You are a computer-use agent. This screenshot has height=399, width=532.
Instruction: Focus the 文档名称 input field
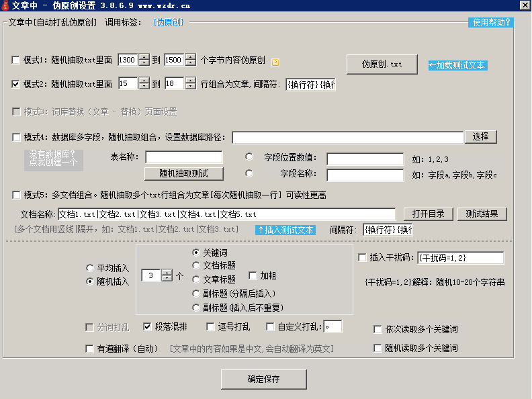pos(226,214)
